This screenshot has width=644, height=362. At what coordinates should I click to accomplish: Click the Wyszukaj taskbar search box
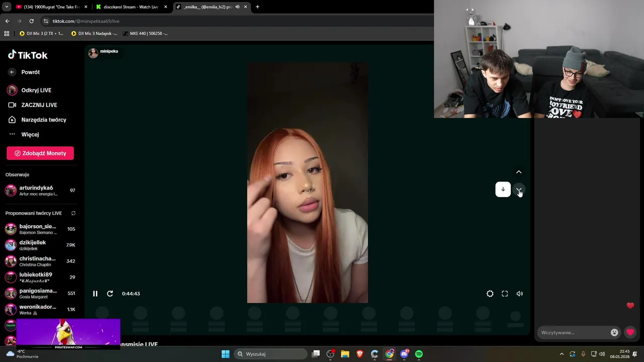pyautogui.click(x=271, y=354)
